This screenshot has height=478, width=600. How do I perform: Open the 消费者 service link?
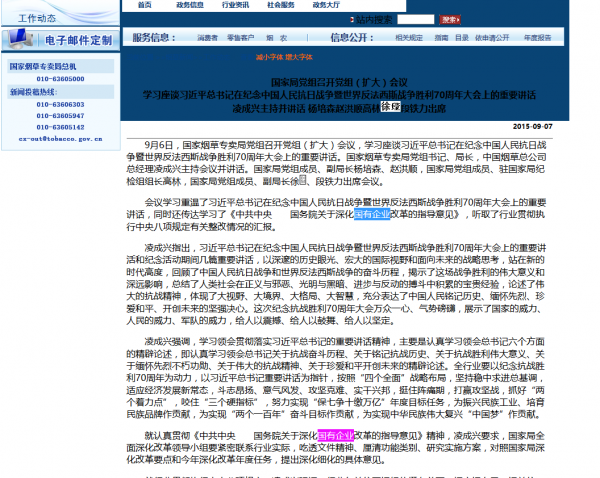[207, 38]
